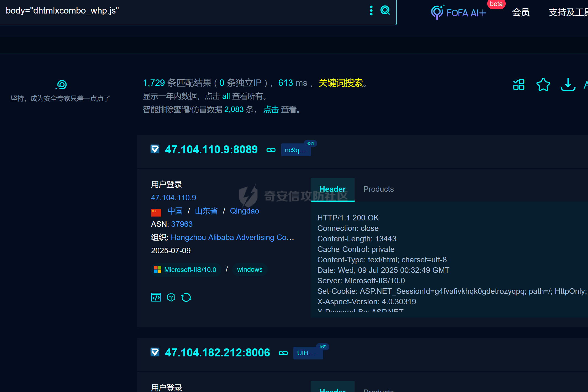This screenshot has height=392, width=588.
Task: Filter by city Qingdao
Action: pos(244,211)
